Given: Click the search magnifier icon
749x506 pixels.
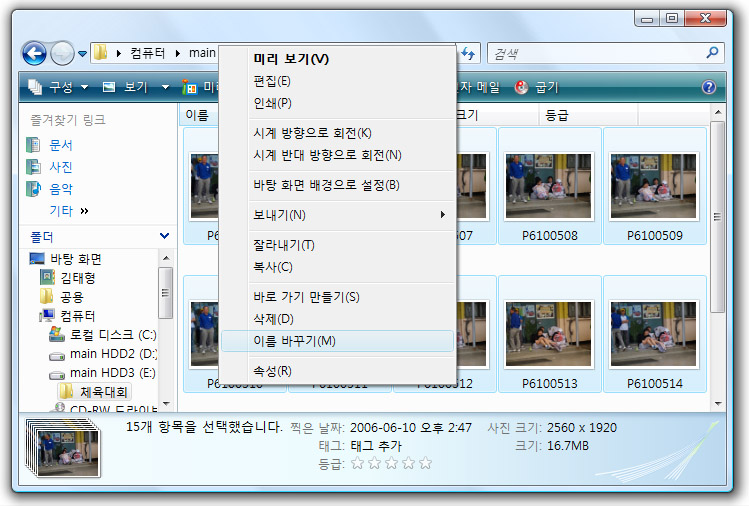Looking at the screenshot, I should [x=712, y=53].
